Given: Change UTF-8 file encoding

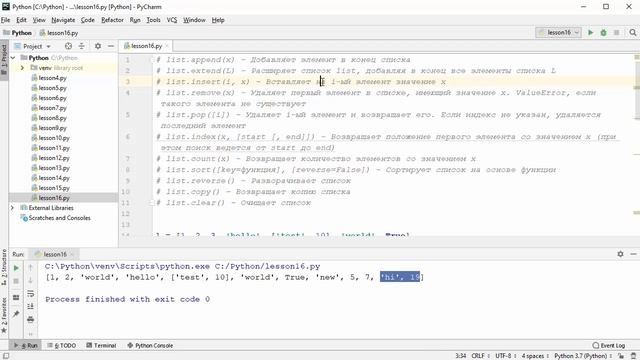Looking at the screenshot, I should click(505, 356).
